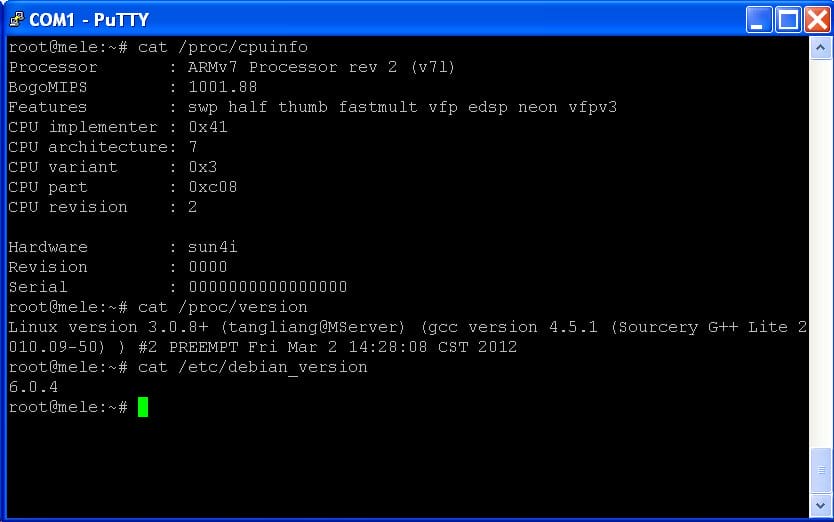Click the Serial number of zeros

point(268,287)
